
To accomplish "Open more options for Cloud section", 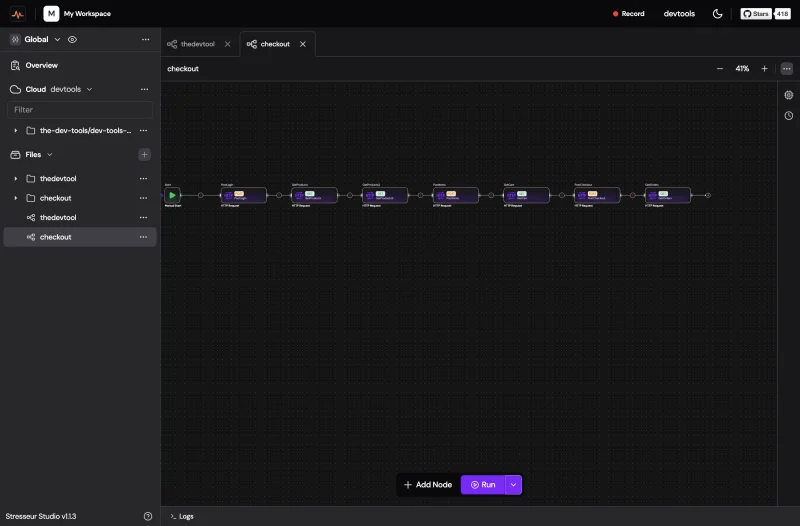I will (x=144, y=89).
